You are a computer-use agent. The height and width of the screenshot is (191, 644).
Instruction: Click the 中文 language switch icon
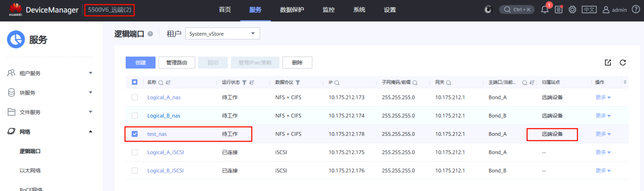pos(589,10)
